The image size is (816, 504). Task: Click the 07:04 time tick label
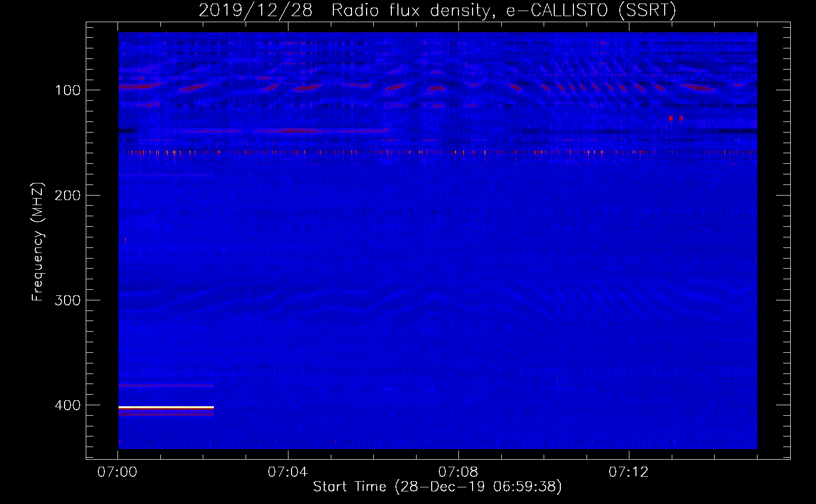click(287, 472)
